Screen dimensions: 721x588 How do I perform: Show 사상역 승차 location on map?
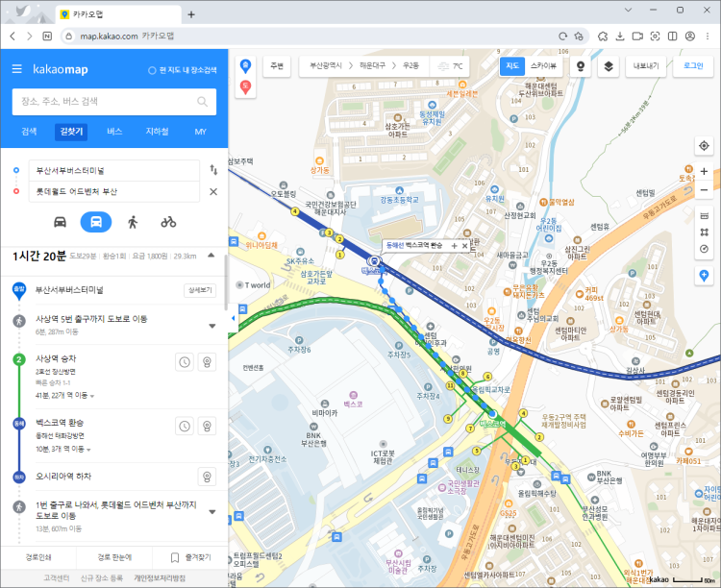207,362
